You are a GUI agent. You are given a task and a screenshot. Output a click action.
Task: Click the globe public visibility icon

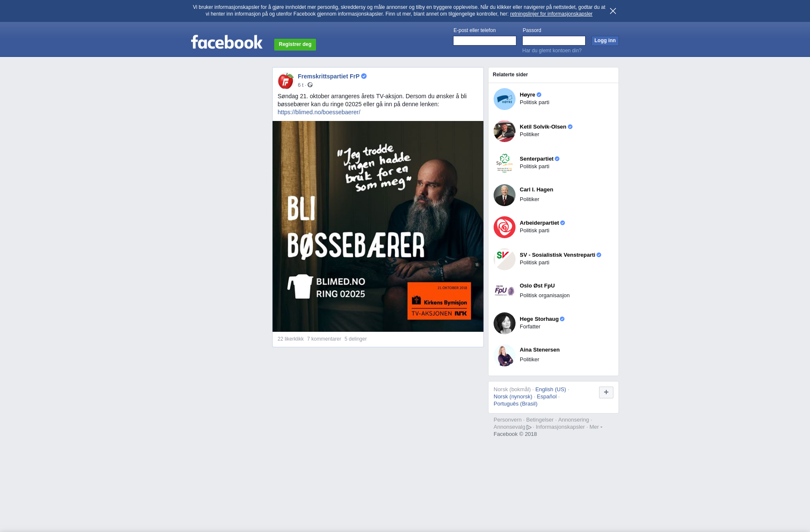(x=310, y=85)
